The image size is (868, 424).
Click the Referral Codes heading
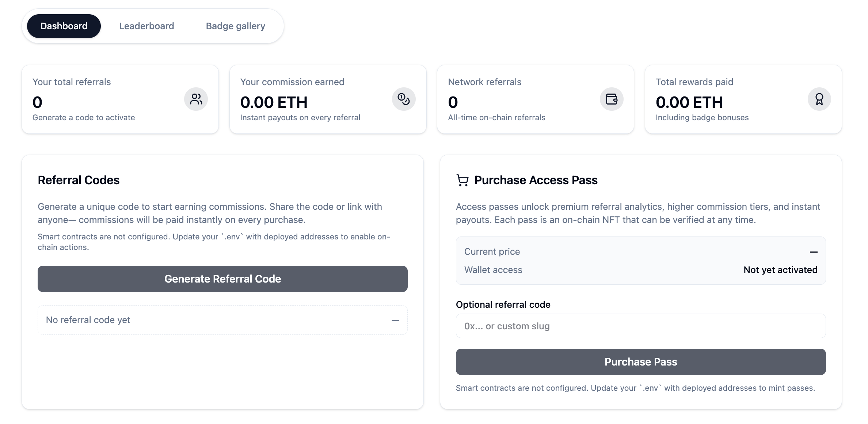tap(78, 180)
